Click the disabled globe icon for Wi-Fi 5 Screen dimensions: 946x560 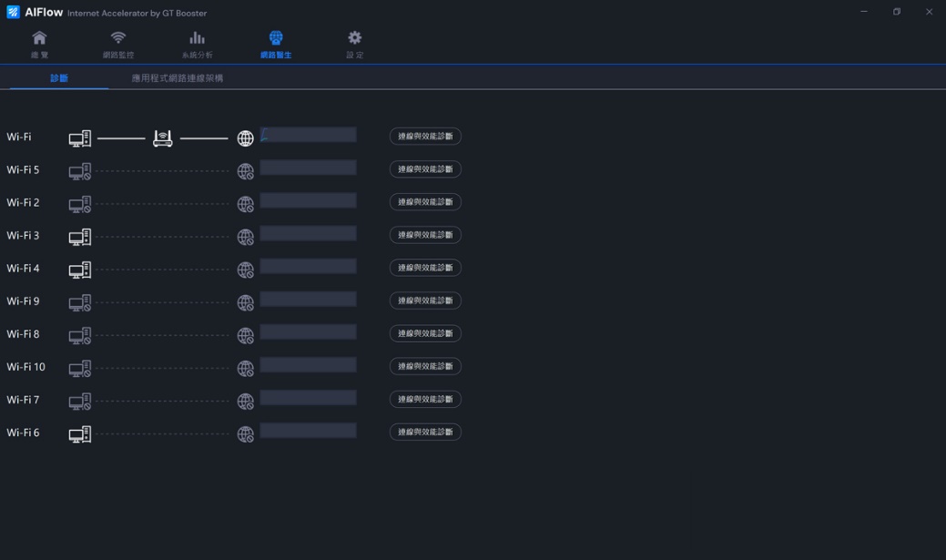click(245, 171)
